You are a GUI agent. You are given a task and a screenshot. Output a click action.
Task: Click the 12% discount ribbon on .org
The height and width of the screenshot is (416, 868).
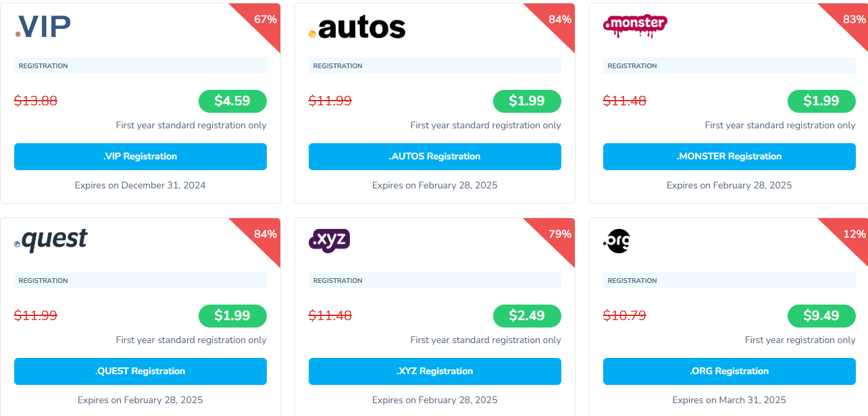pos(853,234)
